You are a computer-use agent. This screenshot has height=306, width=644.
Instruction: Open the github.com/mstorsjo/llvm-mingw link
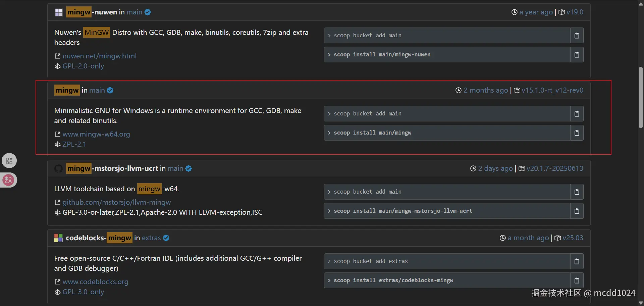click(x=116, y=202)
